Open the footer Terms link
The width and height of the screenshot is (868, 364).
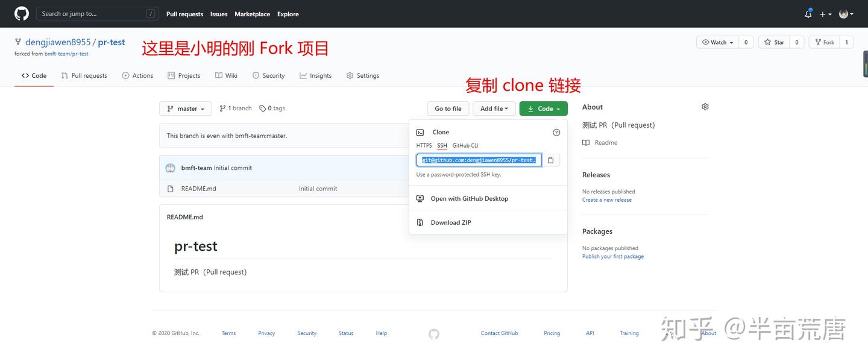[228, 333]
